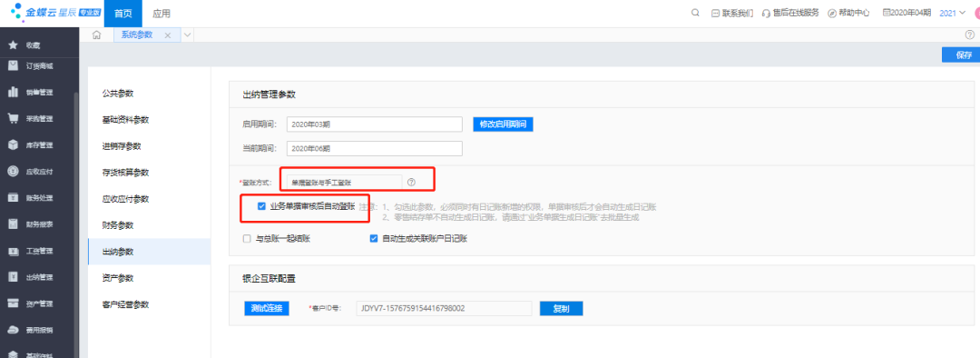Click the 出纳管理参数 section heading

(x=269, y=94)
